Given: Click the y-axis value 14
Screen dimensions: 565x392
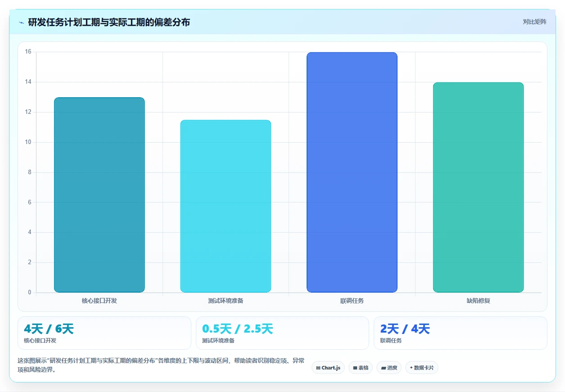Looking at the screenshot, I should (28, 82).
